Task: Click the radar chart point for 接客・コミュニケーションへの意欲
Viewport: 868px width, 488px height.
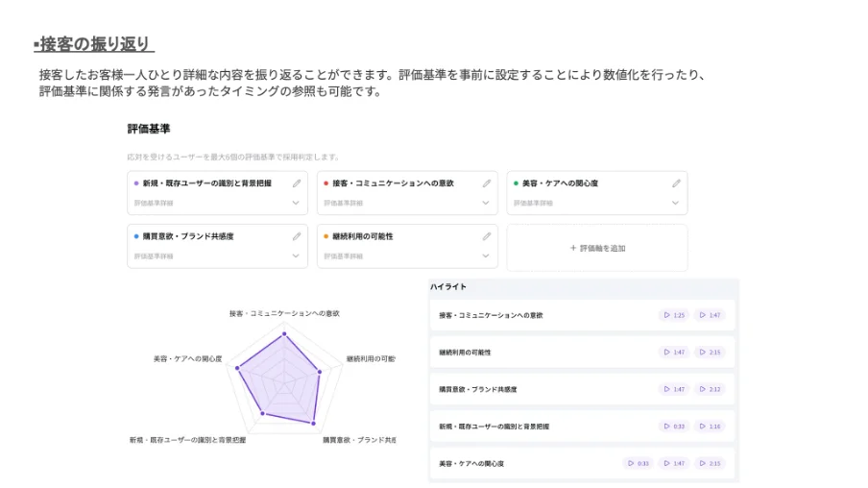Action: point(284,334)
